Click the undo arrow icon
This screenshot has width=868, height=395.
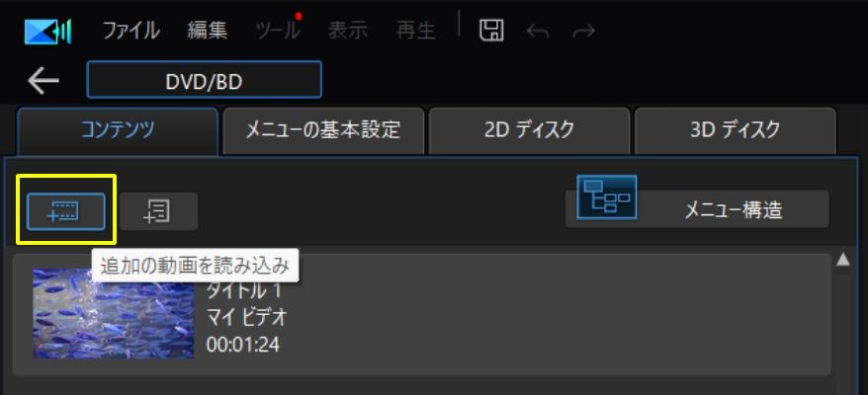pyautogui.click(x=538, y=32)
